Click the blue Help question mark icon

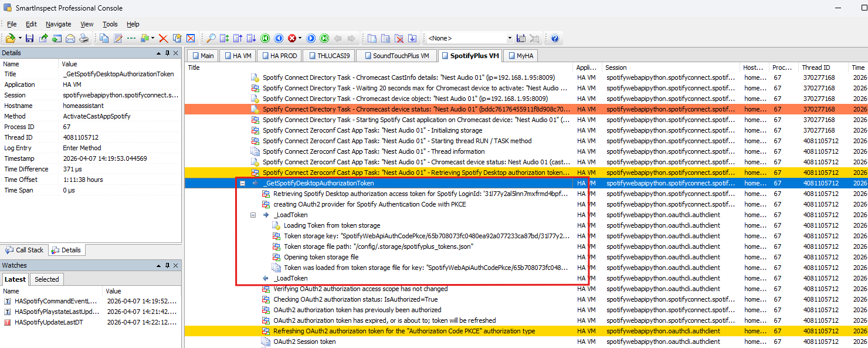pyautogui.click(x=554, y=39)
